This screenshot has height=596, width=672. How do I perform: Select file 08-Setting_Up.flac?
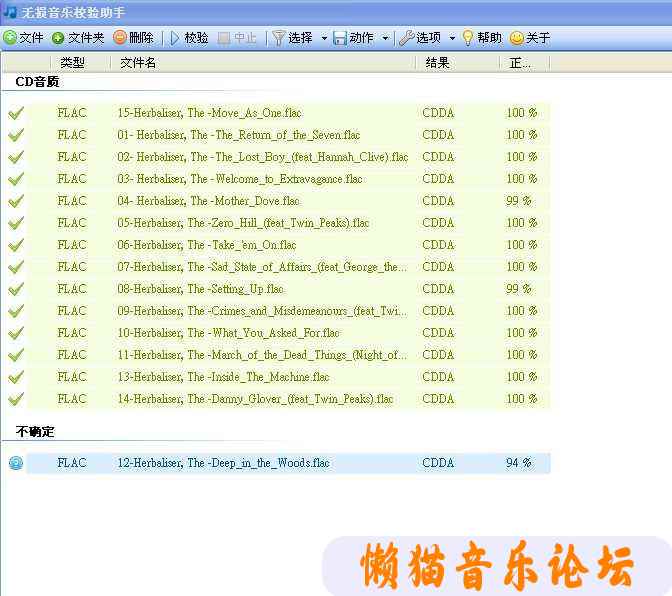click(201, 289)
